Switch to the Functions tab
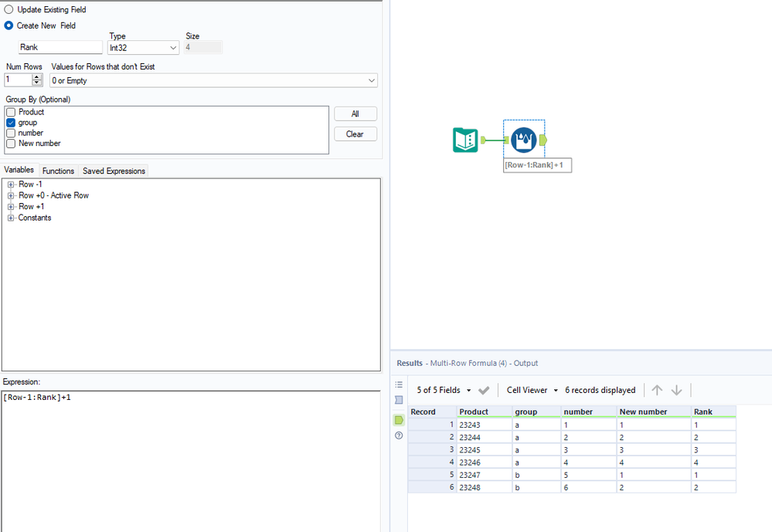 pos(58,171)
